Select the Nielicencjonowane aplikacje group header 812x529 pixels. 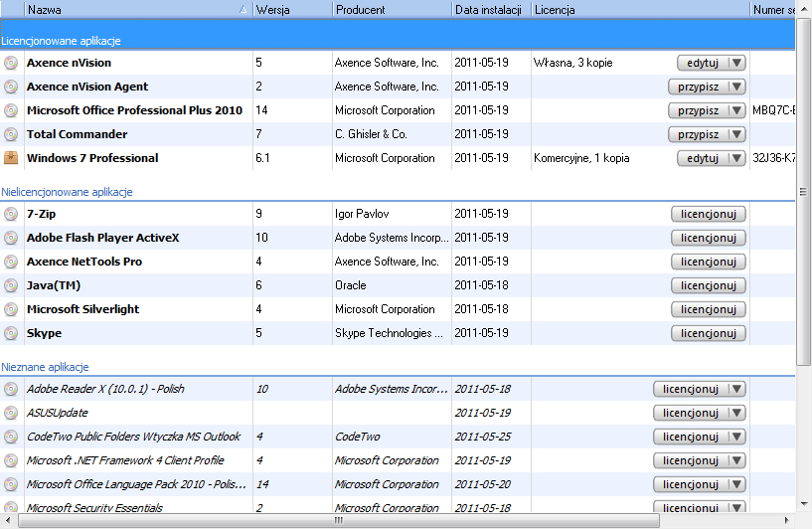click(398, 192)
